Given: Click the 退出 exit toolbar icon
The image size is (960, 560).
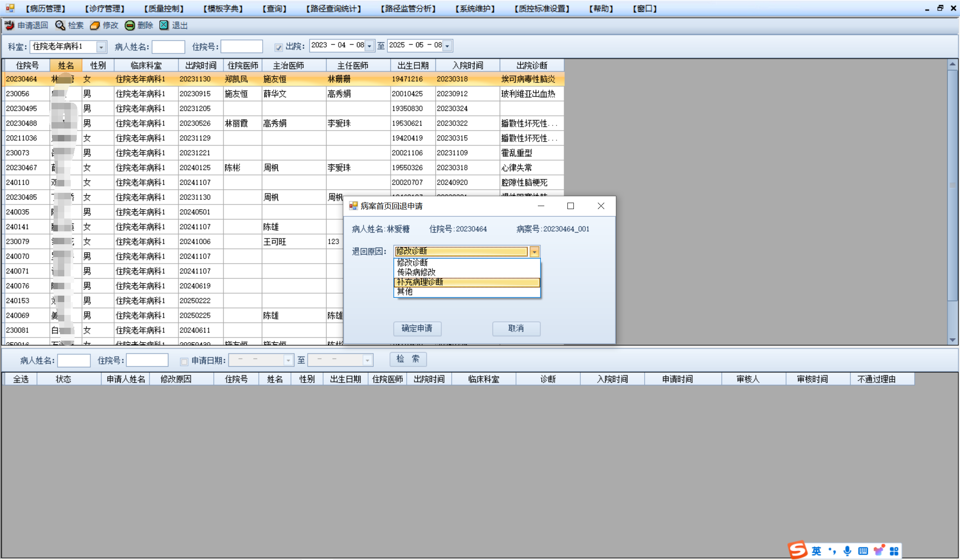Looking at the screenshot, I should click(x=164, y=25).
